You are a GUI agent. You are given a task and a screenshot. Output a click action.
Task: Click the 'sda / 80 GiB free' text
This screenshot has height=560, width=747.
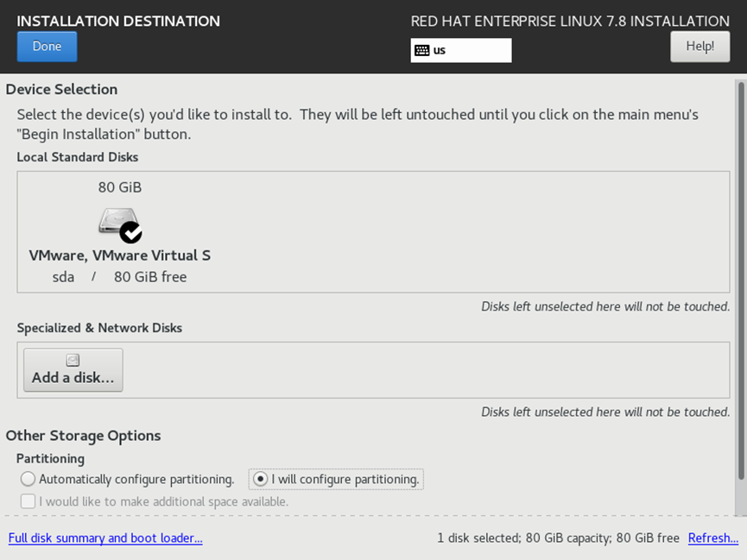(120, 277)
